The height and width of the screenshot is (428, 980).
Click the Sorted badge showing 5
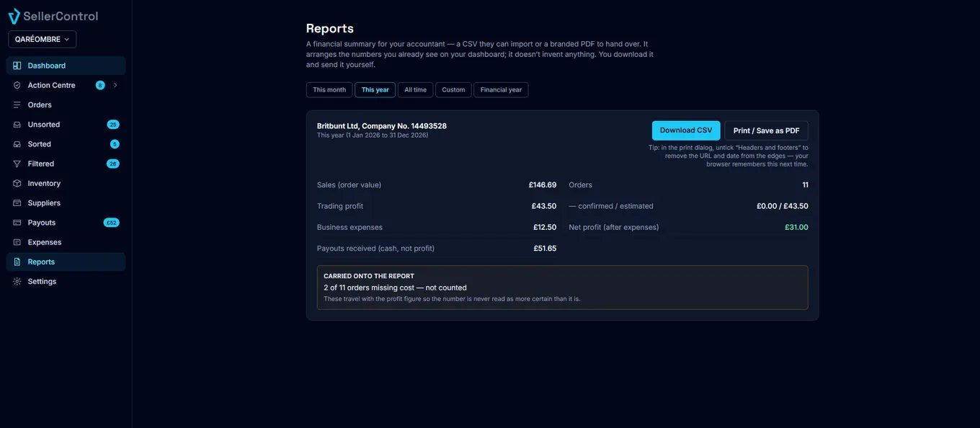point(115,144)
